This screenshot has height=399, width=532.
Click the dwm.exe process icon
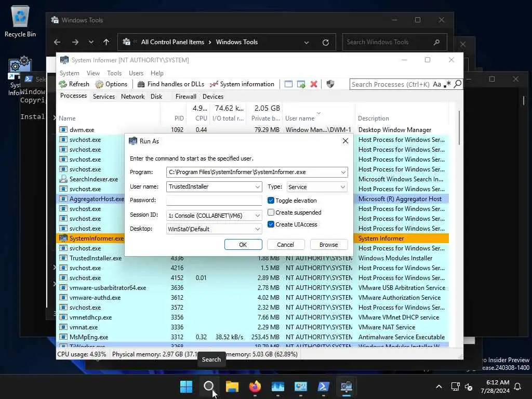[63, 129]
